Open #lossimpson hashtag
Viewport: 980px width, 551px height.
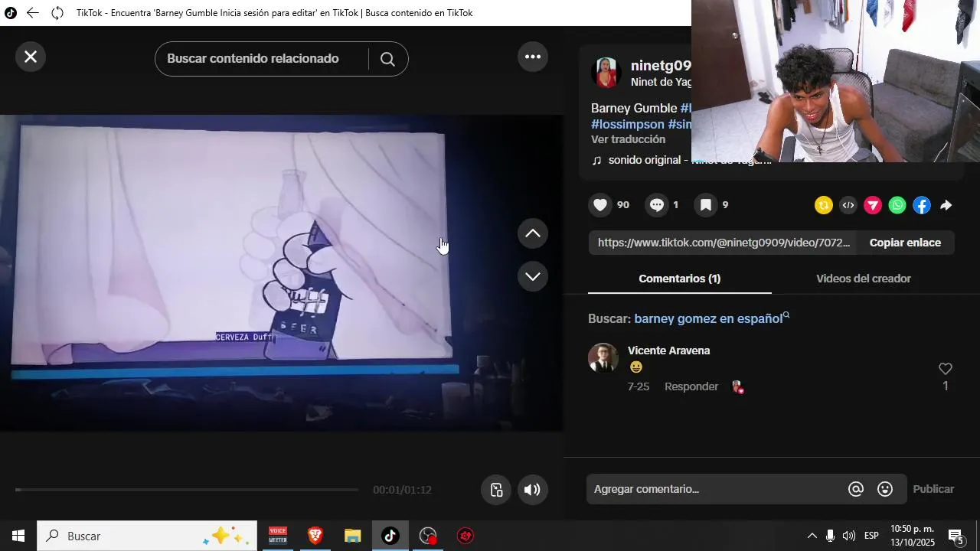(628, 124)
